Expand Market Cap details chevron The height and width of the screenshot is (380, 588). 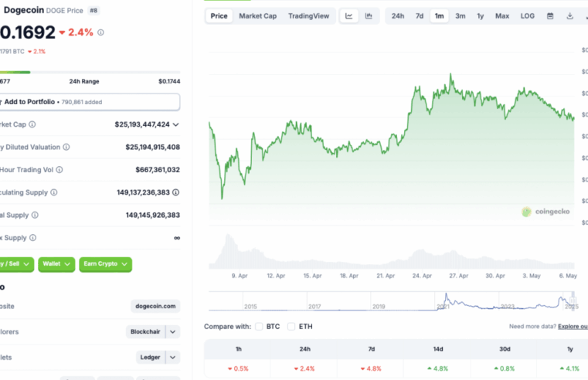pyautogui.click(x=175, y=124)
